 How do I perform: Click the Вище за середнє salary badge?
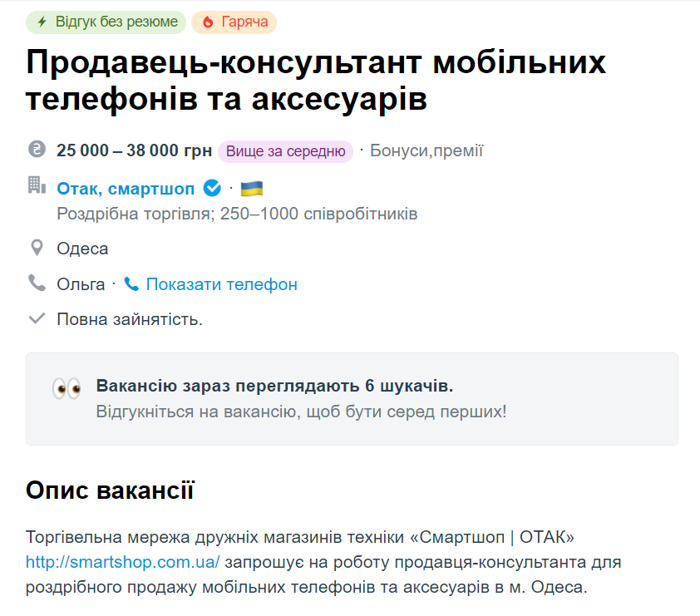coord(285,150)
